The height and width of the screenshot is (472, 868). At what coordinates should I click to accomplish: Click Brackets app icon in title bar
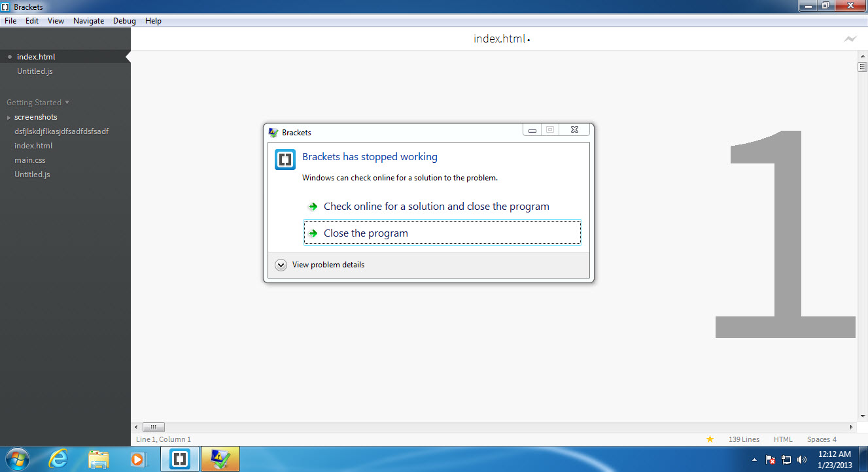(6, 7)
